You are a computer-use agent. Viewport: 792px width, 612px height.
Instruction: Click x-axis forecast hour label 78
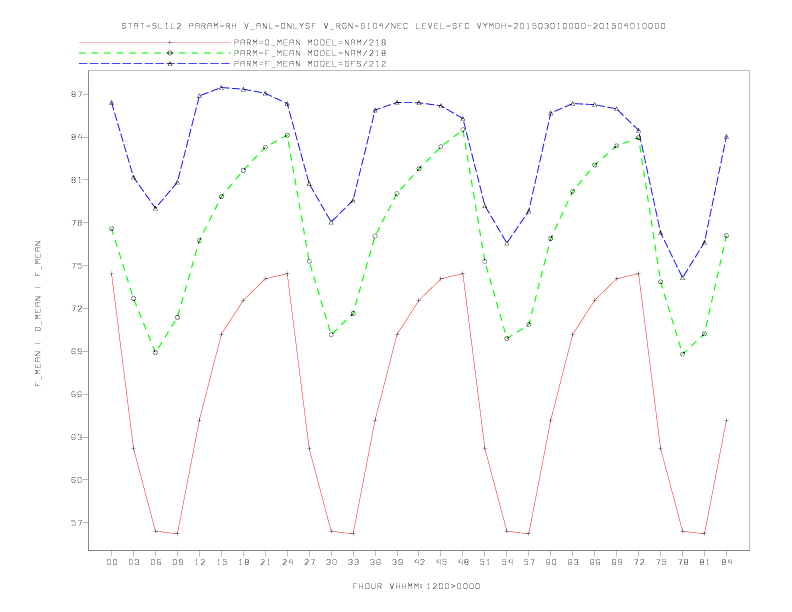[682, 562]
